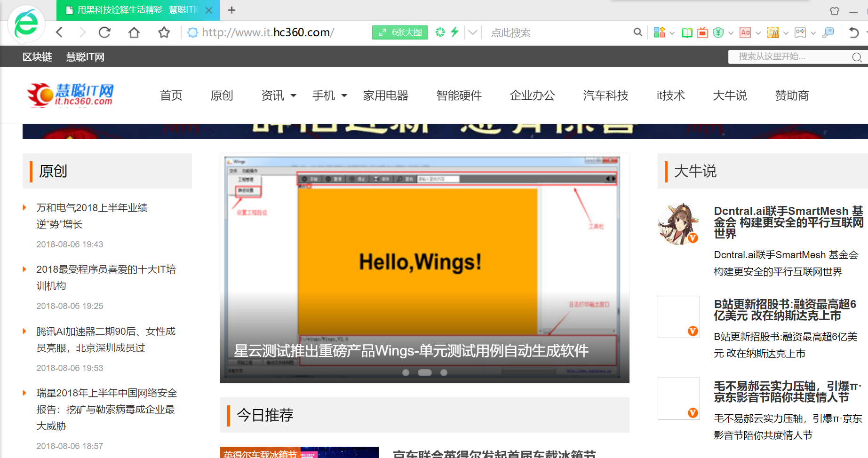Open new browser tab with plus button
868x458 pixels.
231,10
